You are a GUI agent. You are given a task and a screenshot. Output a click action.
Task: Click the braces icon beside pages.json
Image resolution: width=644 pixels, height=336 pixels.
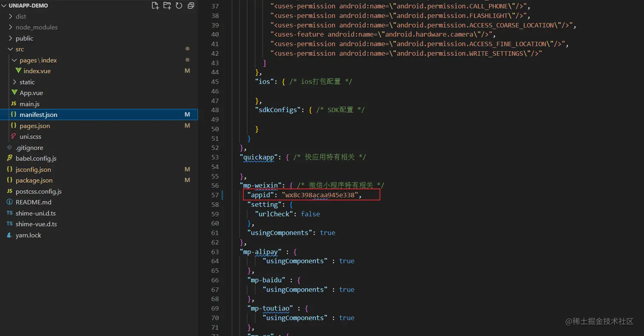[x=14, y=126]
